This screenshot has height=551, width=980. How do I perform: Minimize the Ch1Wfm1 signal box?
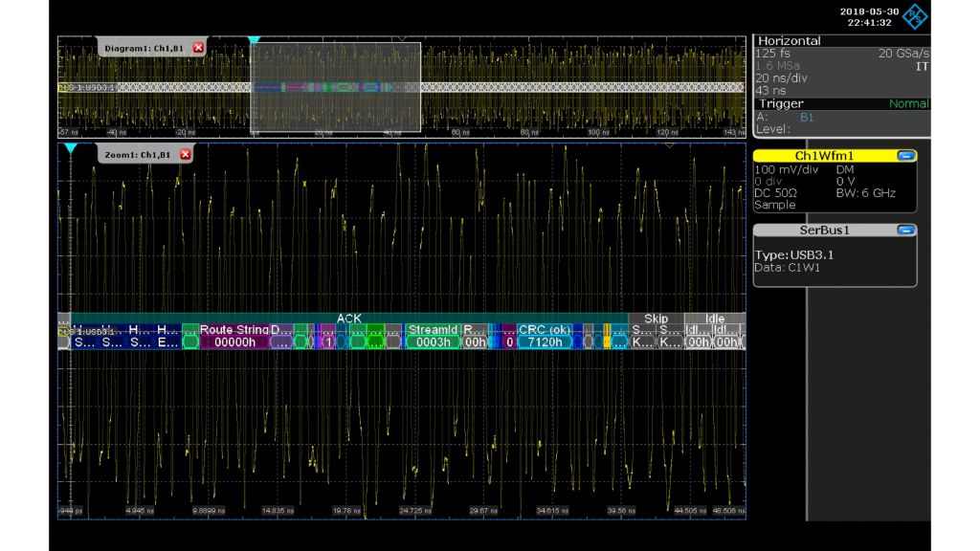coord(904,155)
